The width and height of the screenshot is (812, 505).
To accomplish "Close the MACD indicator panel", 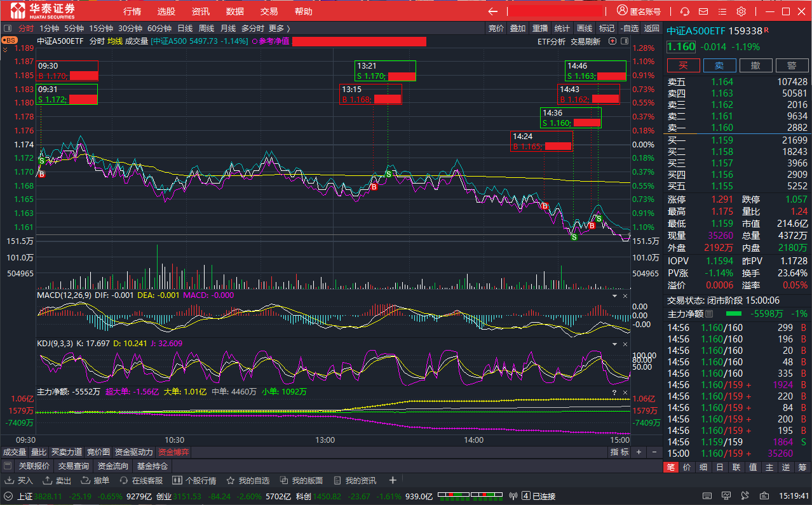I will [x=625, y=295].
